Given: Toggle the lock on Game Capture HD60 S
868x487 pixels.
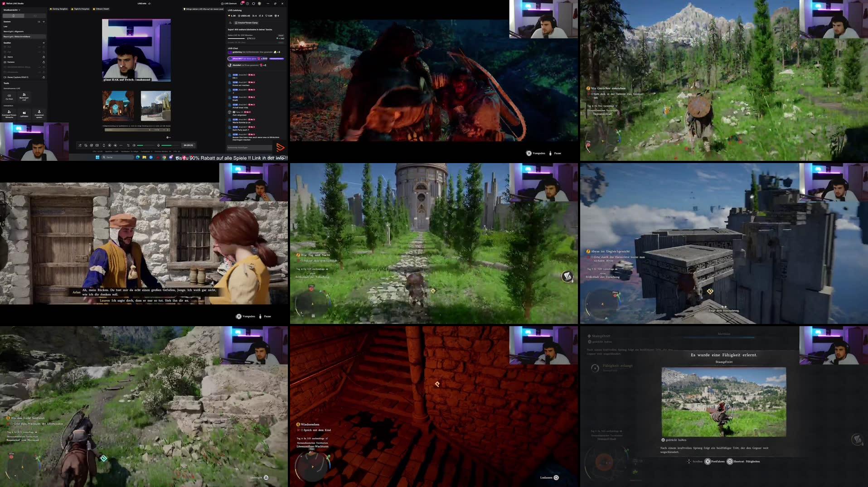Looking at the screenshot, I should click(x=44, y=77).
